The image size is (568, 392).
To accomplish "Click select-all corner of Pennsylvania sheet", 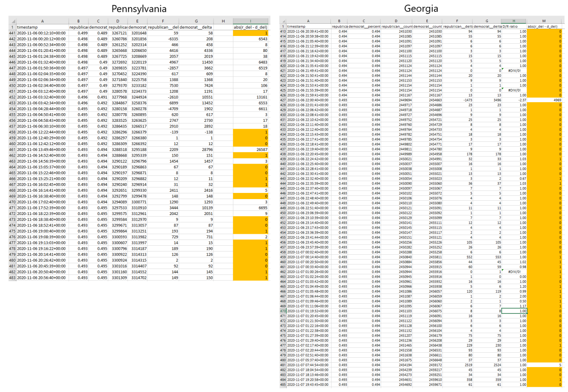I will pyautogui.click(x=12, y=21).
